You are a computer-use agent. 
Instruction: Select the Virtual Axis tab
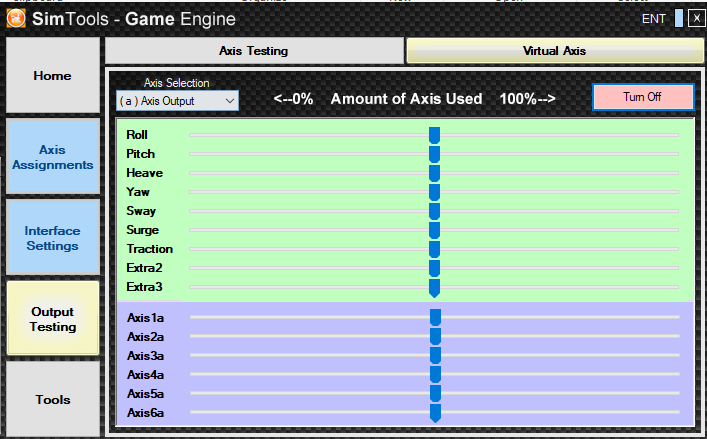554,51
